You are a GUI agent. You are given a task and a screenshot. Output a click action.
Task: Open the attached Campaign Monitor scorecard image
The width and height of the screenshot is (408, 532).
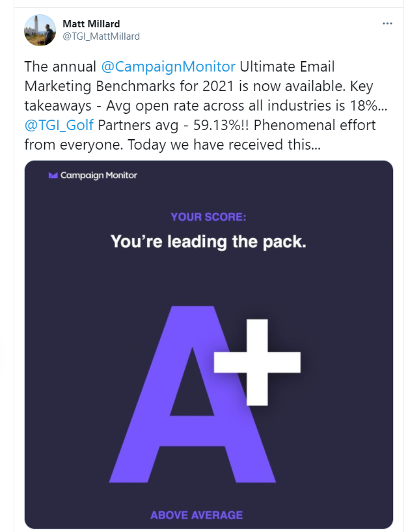pyautogui.click(x=209, y=345)
